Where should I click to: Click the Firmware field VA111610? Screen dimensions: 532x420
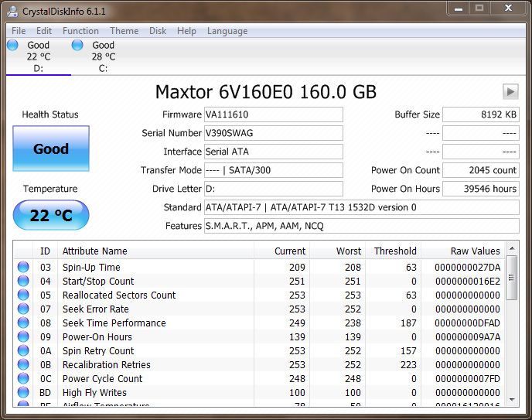click(x=274, y=114)
